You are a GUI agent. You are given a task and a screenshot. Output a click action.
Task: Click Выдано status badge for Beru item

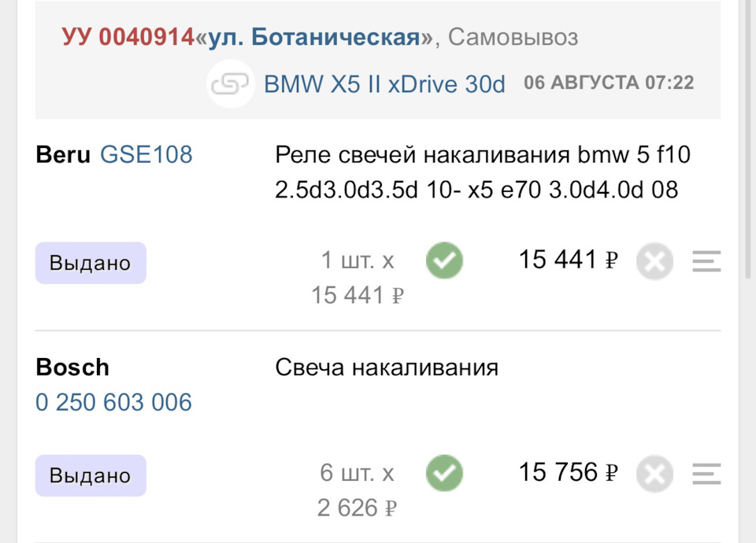pos(91,263)
